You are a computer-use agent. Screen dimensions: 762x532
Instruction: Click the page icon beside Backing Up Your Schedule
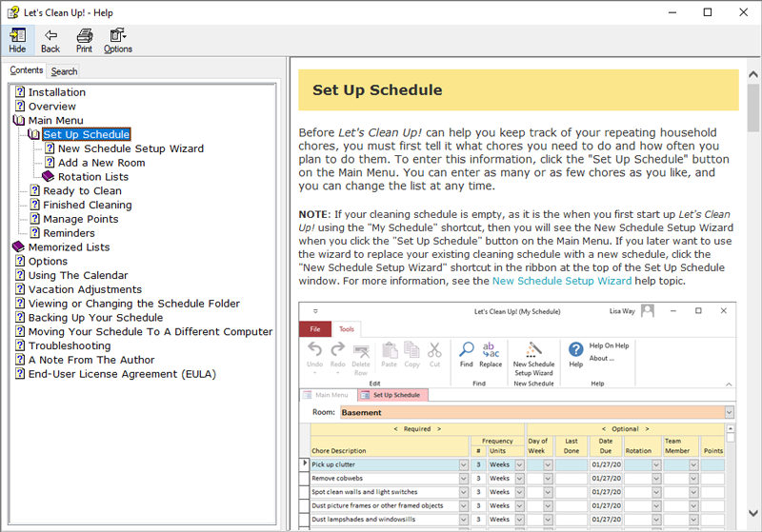coord(20,317)
